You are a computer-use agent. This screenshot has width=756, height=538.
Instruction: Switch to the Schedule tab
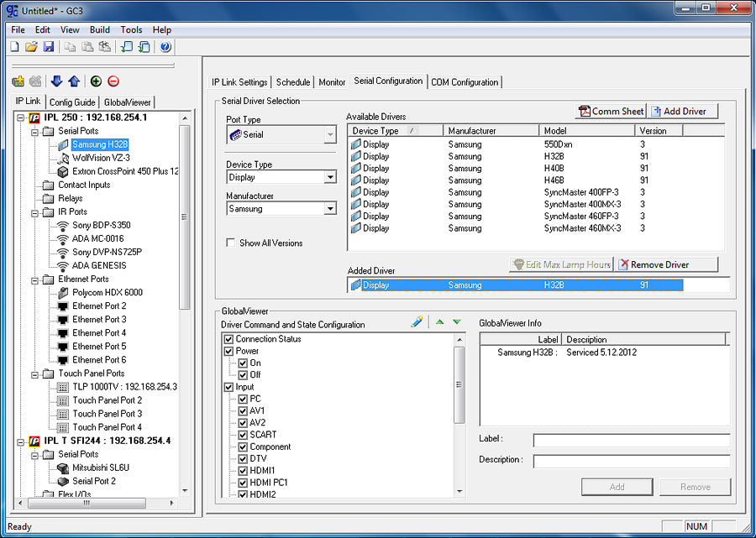click(293, 82)
